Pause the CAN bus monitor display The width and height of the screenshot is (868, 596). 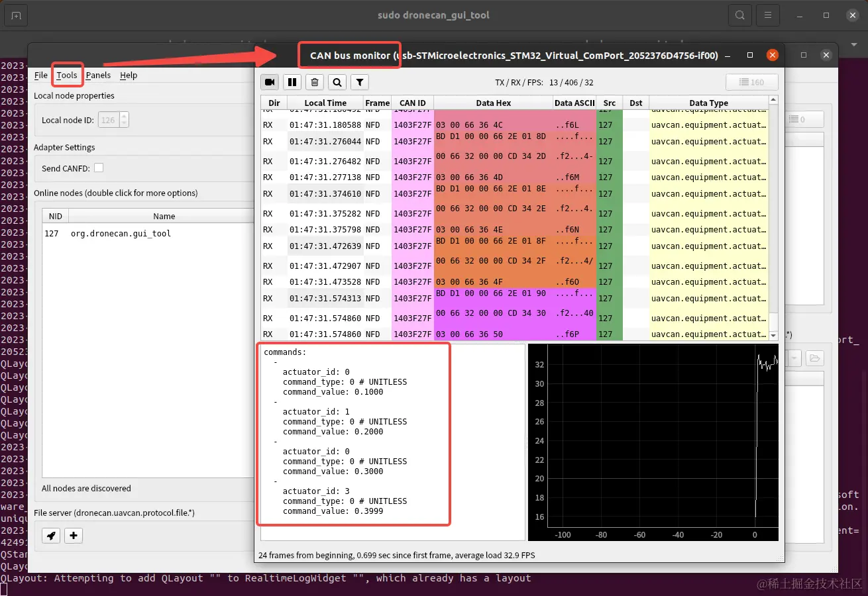(x=292, y=82)
